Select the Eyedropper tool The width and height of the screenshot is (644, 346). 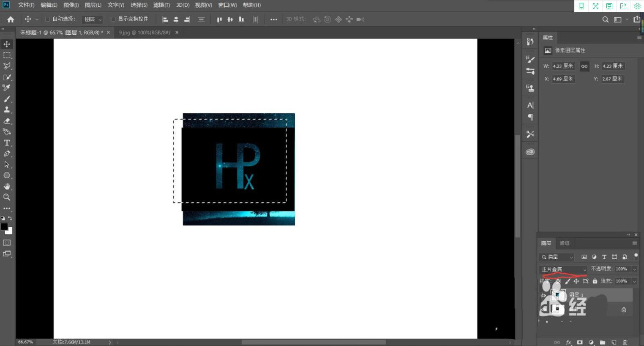pos(7,88)
